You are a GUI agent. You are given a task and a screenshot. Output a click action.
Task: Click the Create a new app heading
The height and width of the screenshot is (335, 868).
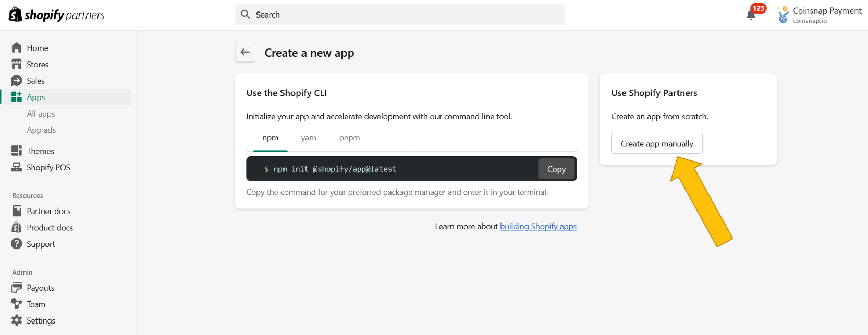(x=309, y=53)
